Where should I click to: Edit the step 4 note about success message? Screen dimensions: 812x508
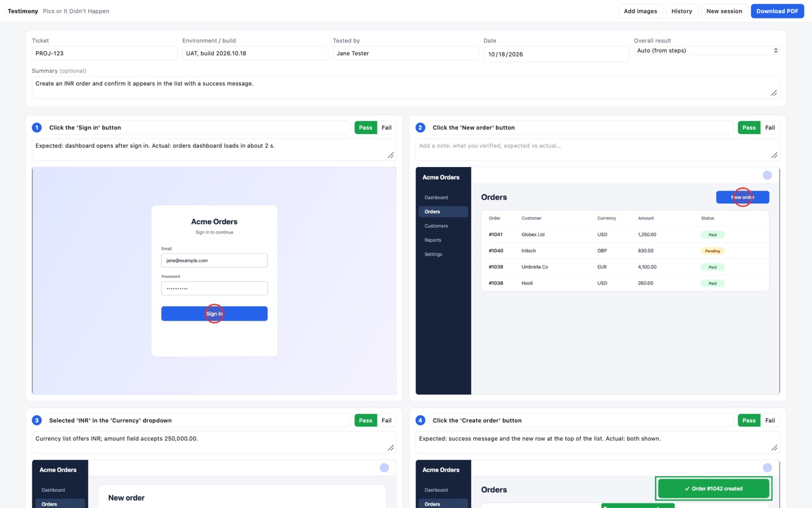[598, 443]
